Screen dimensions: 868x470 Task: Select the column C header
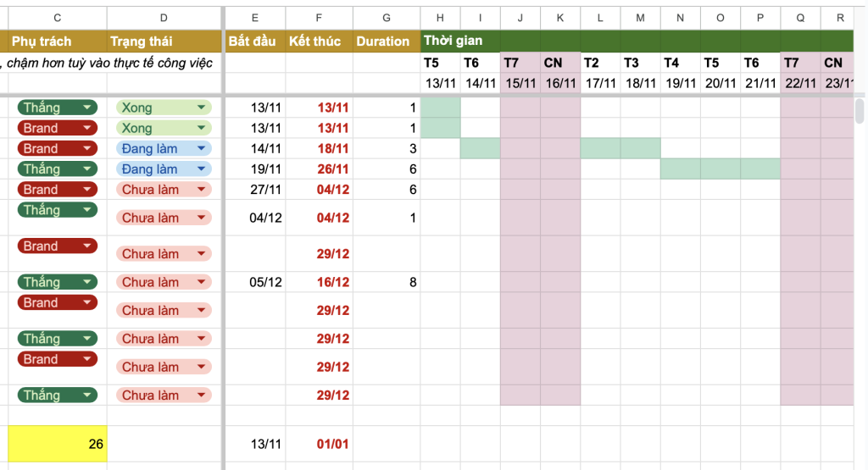coord(57,18)
